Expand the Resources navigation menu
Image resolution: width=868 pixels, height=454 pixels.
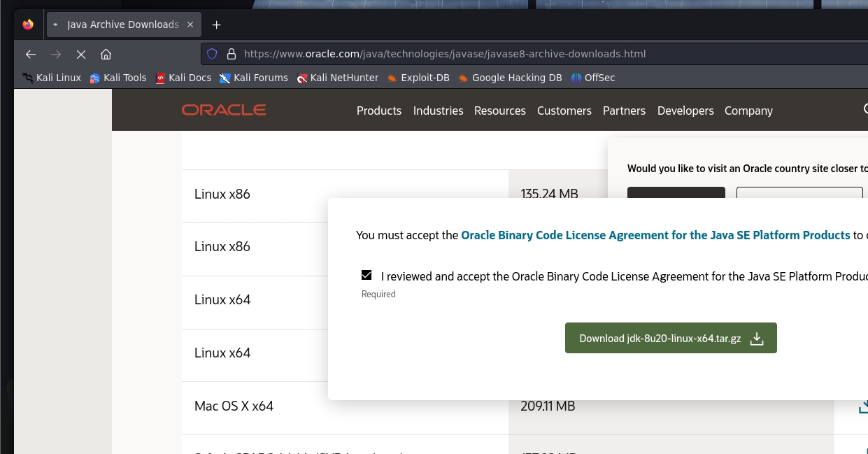tap(499, 111)
